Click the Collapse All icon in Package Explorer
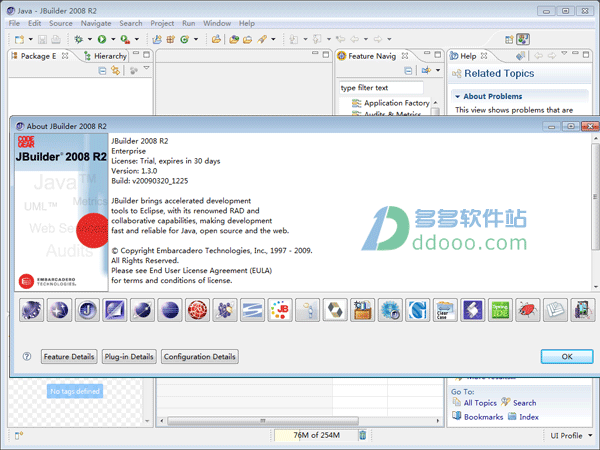Image resolution: width=600 pixels, height=450 pixels. (x=102, y=70)
